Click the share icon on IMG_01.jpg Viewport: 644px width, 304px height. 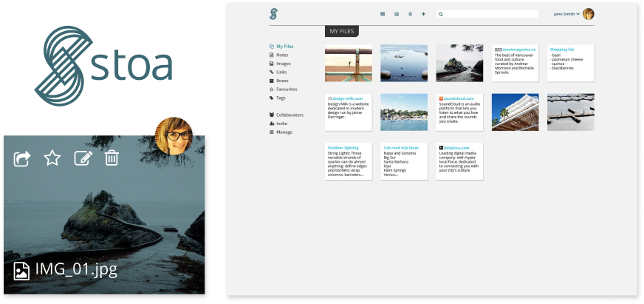tap(22, 158)
